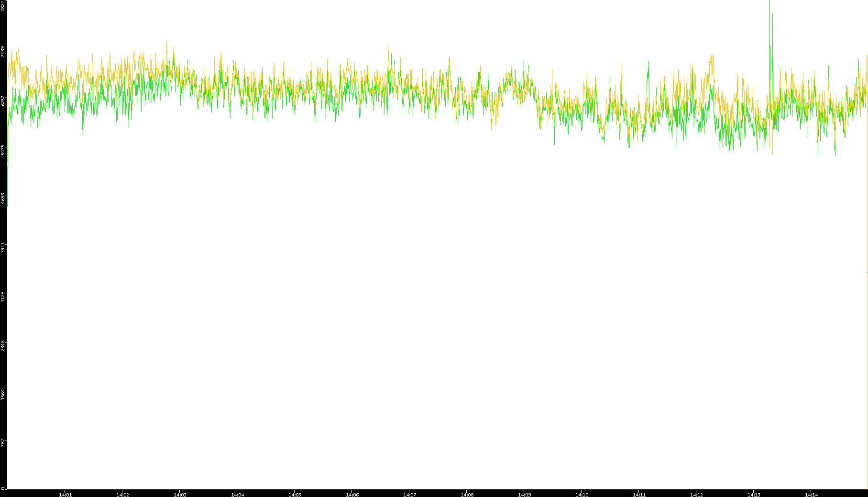Click the 14:14 time axis label

(x=811, y=495)
